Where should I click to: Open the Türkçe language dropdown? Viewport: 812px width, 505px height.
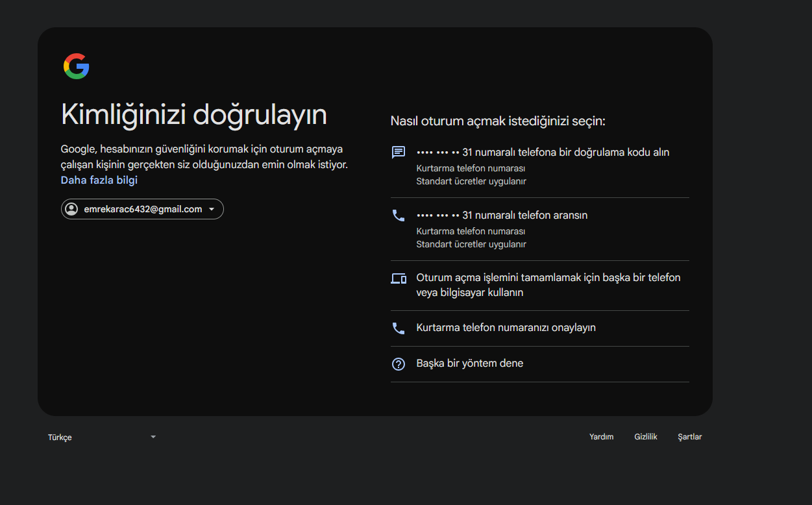[x=102, y=437]
